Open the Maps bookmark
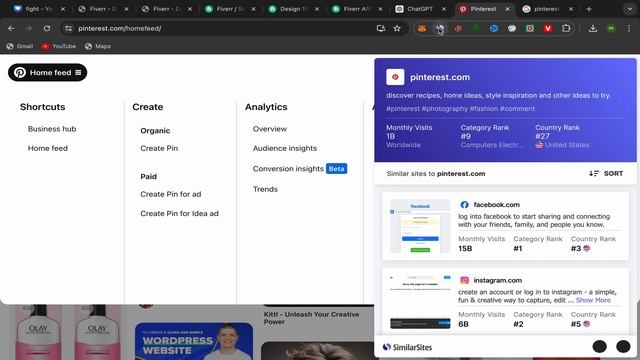This screenshot has height=360, width=640. (x=98, y=46)
